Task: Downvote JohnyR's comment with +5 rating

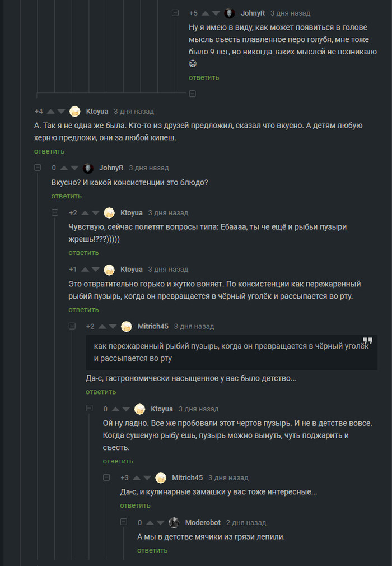Action: (x=216, y=13)
